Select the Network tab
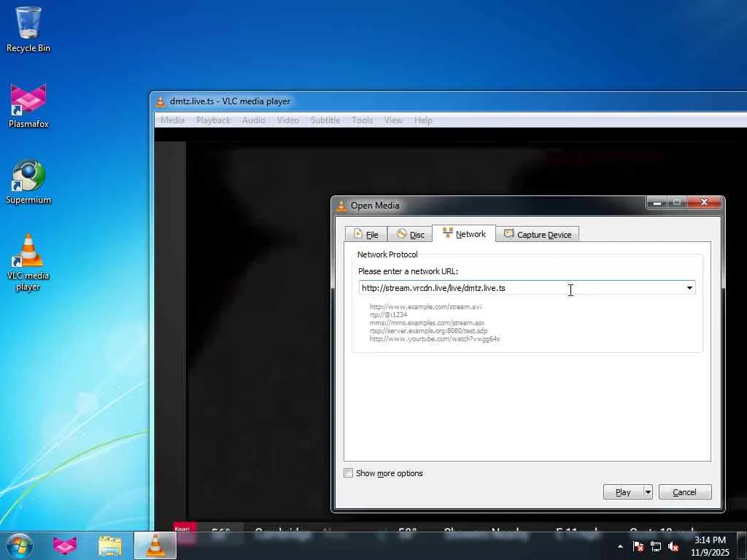The image size is (747, 560). pyautogui.click(x=464, y=234)
